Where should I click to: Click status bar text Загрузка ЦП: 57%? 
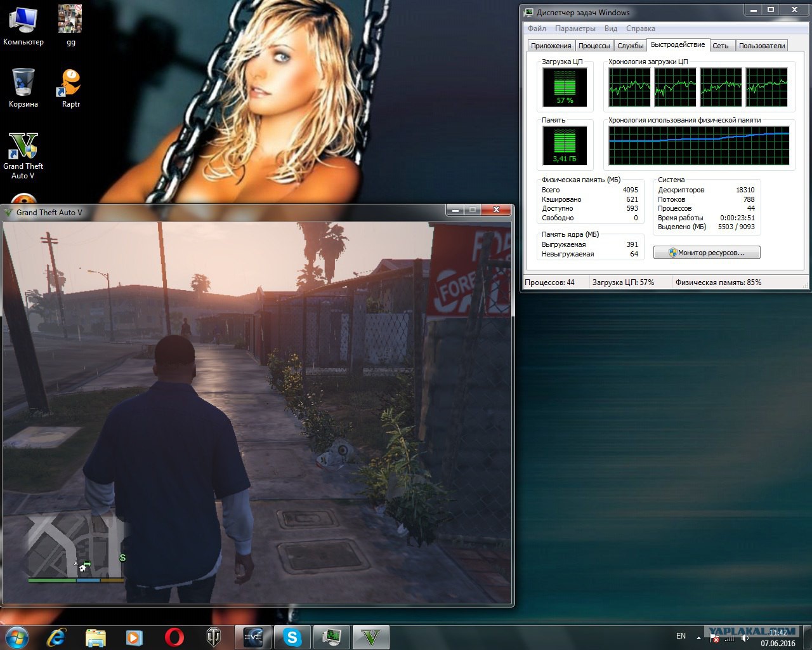tap(623, 282)
